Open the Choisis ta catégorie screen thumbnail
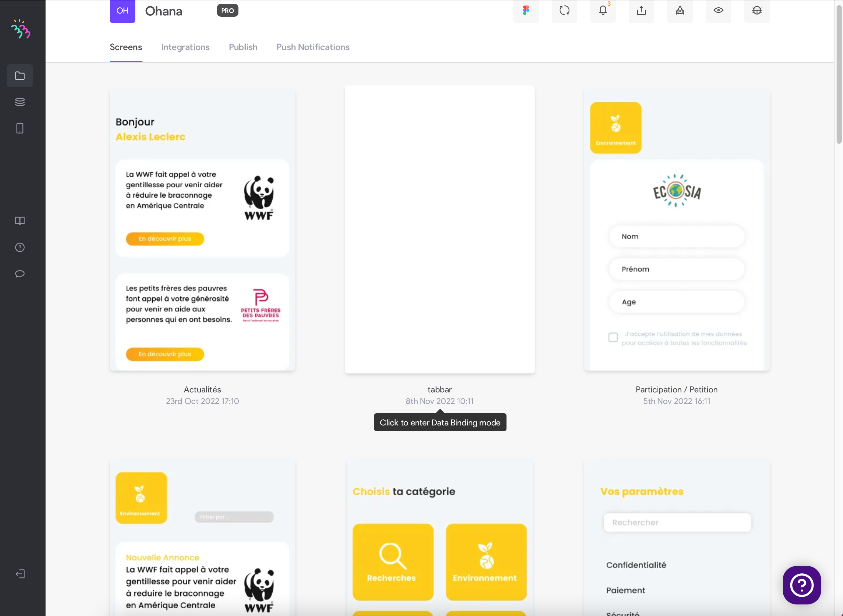Screen dimensions: 843x616 point(439,538)
